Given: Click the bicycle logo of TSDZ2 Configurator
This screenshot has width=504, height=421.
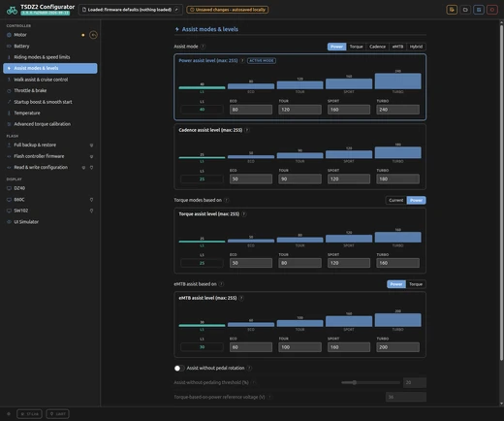Looking at the screenshot, I should click(x=12, y=11).
